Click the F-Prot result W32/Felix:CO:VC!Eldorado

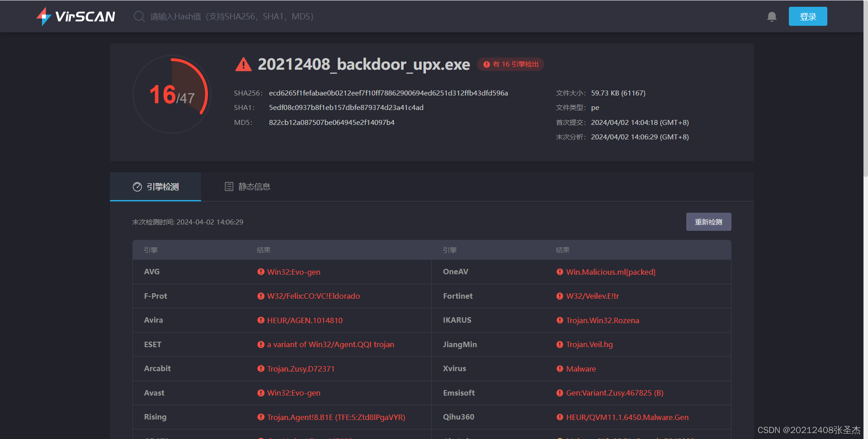313,296
